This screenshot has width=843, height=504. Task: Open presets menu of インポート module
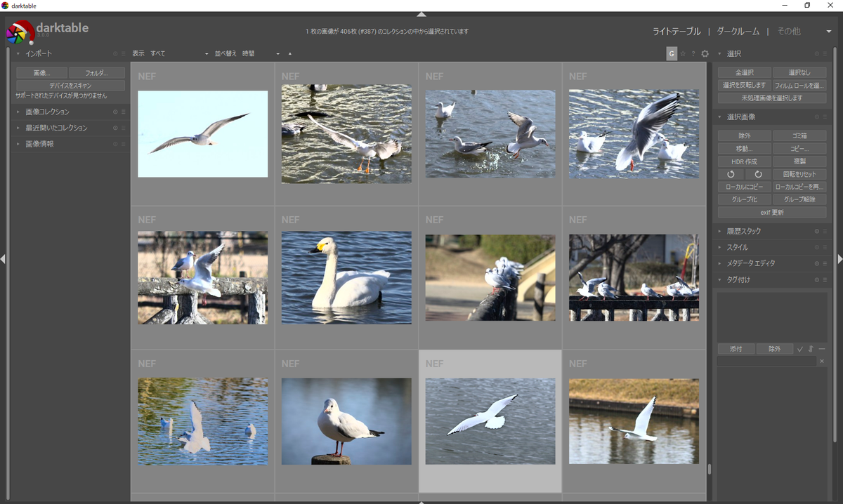(123, 53)
